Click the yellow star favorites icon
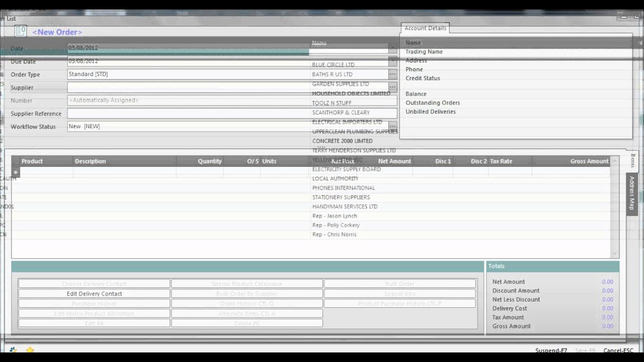Image resolution: width=644 pixels, height=362 pixels. 30,349
